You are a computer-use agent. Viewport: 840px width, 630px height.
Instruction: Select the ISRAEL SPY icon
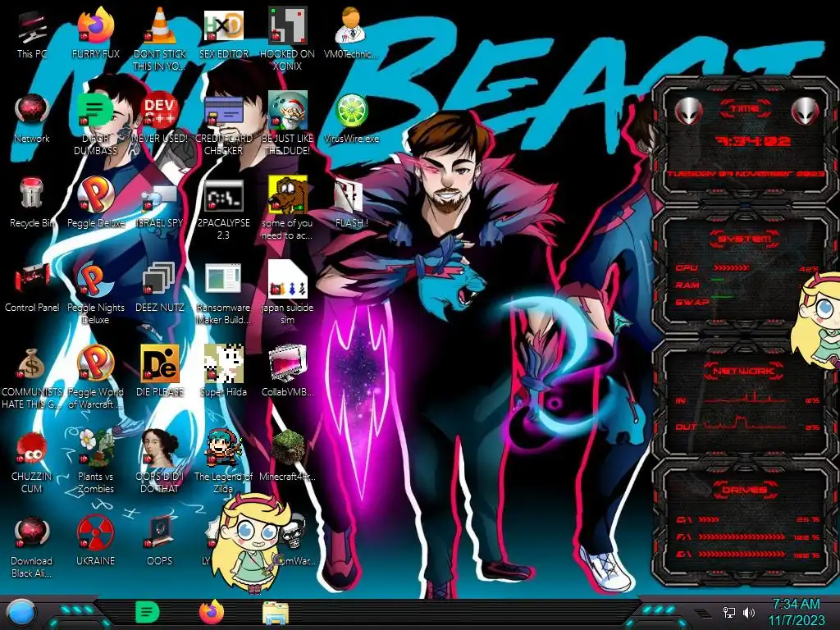(160, 206)
